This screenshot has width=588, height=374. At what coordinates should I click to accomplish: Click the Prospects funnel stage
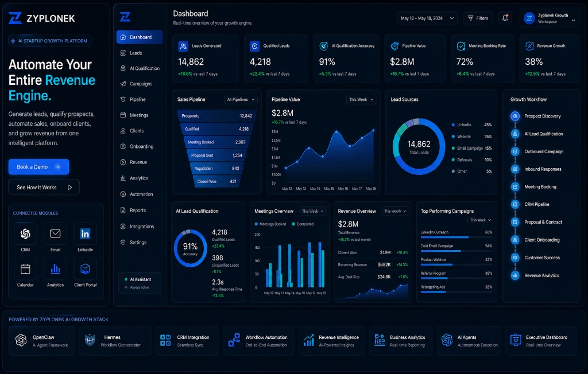(216, 116)
